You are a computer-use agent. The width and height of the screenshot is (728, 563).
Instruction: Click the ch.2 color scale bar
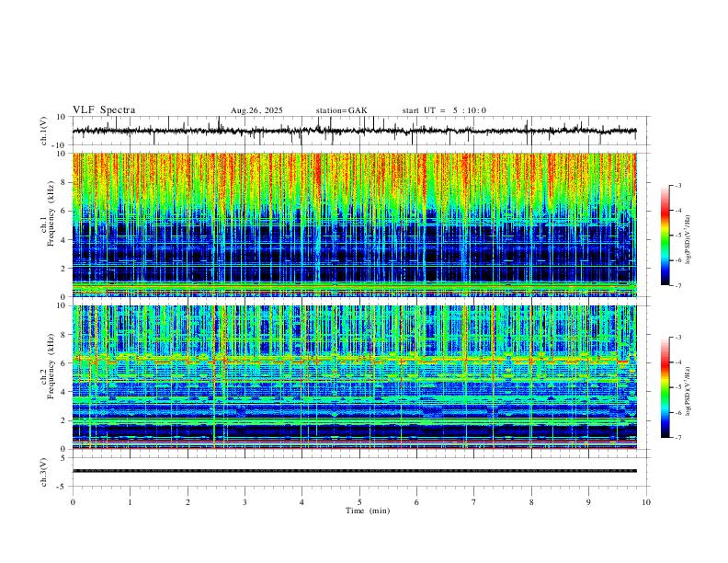point(665,387)
